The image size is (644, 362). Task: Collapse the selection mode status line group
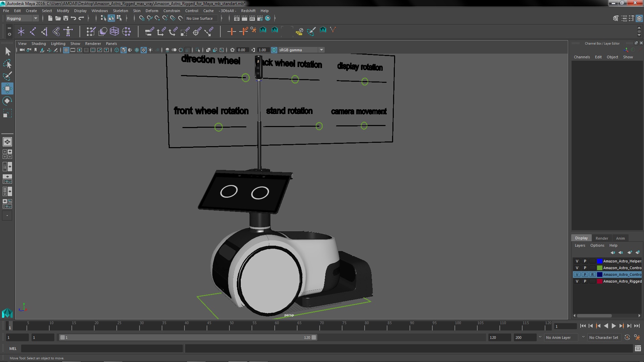(x=96, y=18)
